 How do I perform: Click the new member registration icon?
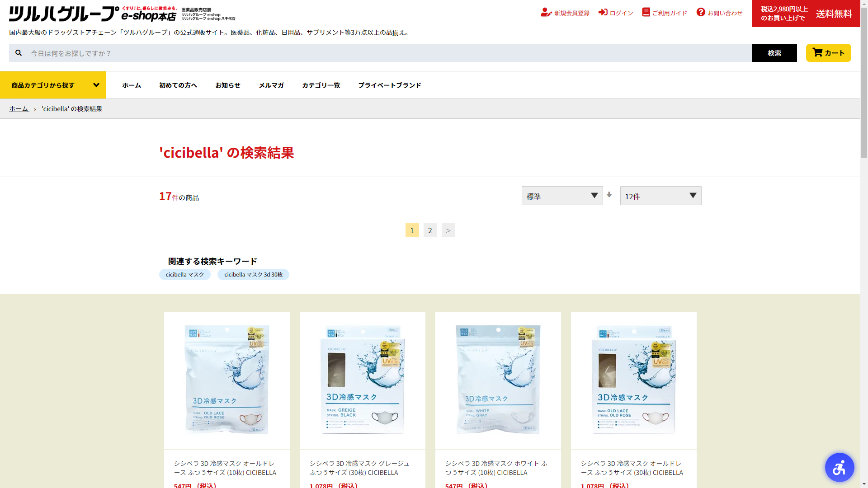click(546, 13)
